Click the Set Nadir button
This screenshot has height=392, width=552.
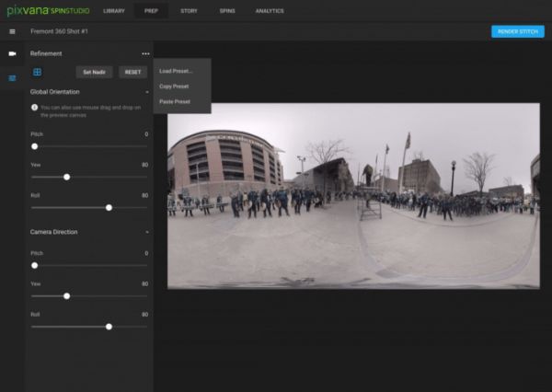pyautogui.click(x=95, y=72)
